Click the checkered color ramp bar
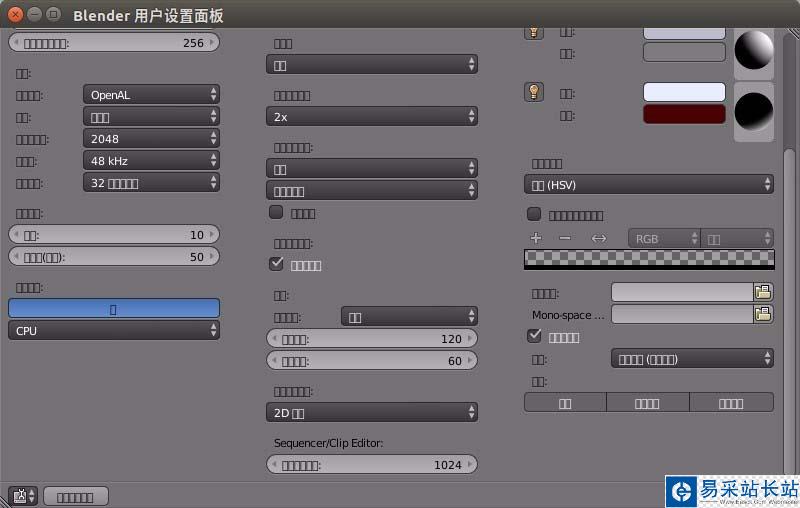Image resolution: width=800 pixels, height=508 pixels. [649, 259]
